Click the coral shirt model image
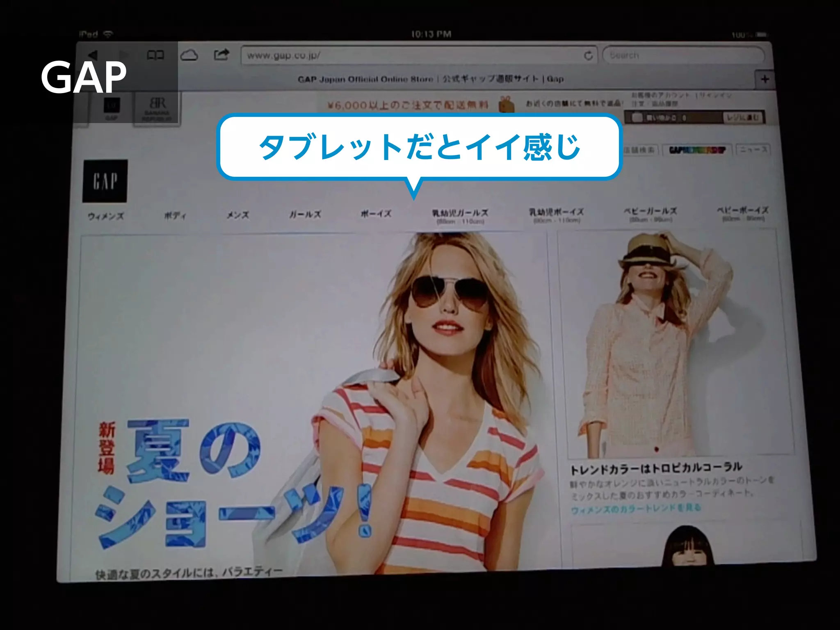This screenshot has width=840, height=630. coord(677,345)
